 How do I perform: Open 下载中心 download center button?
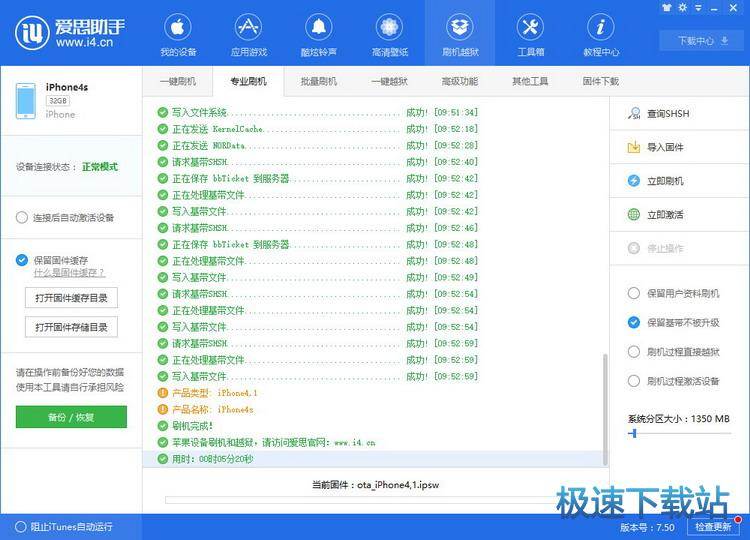[x=703, y=41]
